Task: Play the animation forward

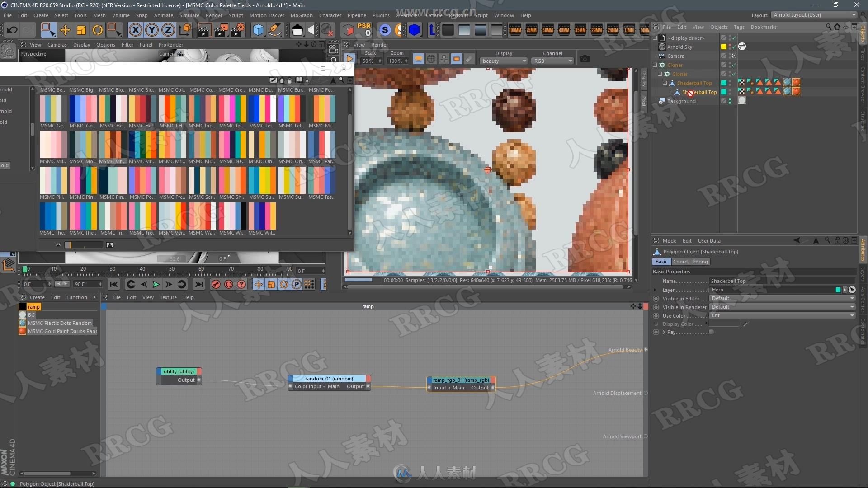Action: pos(156,284)
